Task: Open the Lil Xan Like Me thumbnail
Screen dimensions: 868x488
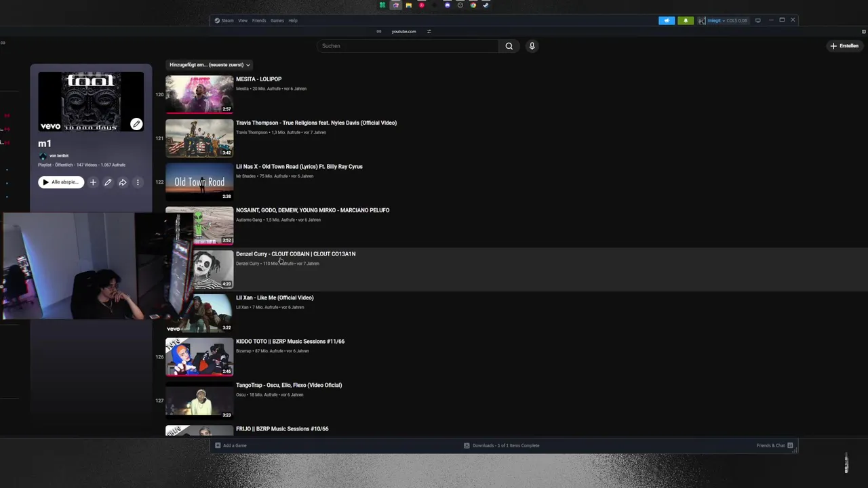Action: (x=199, y=312)
